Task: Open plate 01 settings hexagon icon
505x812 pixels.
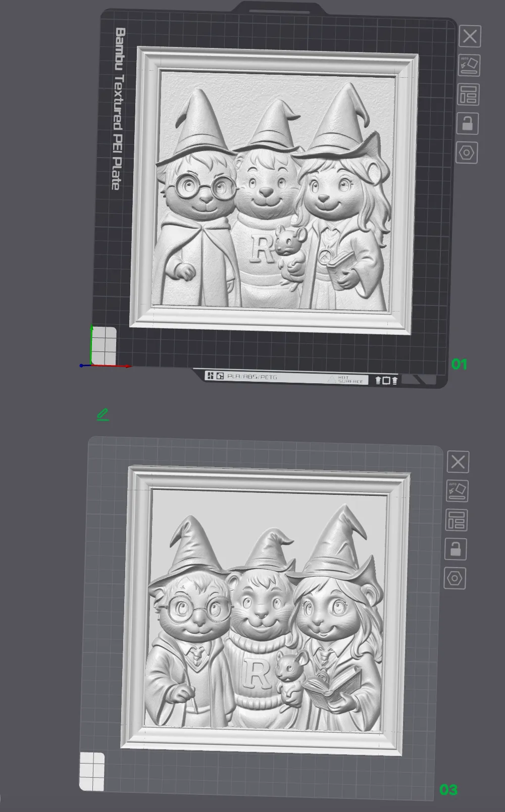Action: pyautogui.click(x=467, y=153)
